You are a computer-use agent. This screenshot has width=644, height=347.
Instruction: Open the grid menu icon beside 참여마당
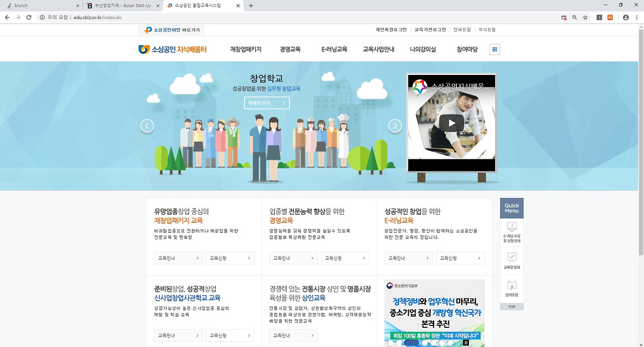pos(494,49)
